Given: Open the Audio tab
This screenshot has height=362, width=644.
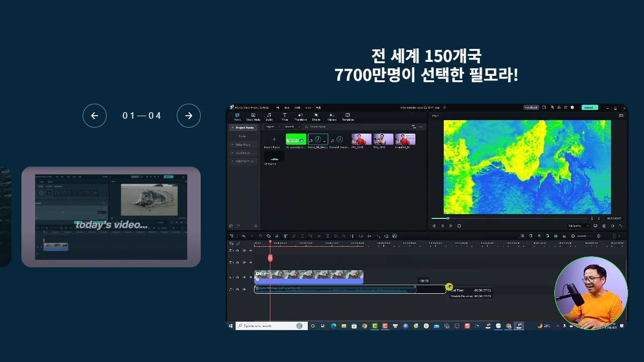Looking at the screenshot, I should click(269, 117).
